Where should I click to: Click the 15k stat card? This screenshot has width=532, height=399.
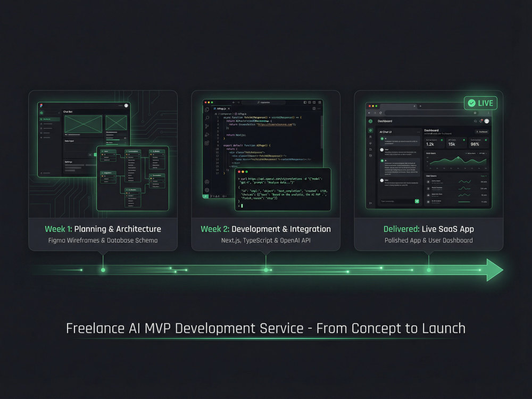point(456,143)
